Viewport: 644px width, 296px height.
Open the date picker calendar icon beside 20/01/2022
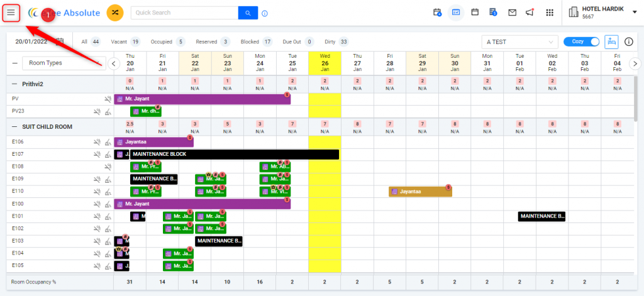point(60,41)
